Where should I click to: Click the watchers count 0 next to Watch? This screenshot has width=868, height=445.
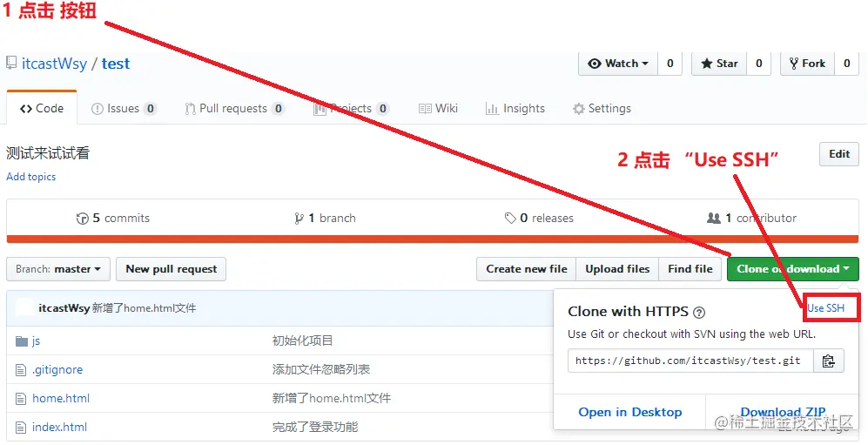point(670,64)
